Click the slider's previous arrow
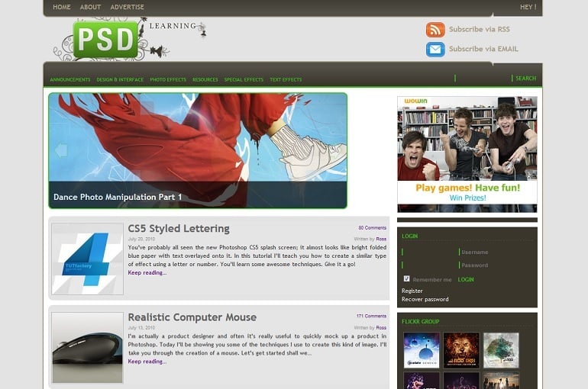The width and height of the screenshot is (588, 389). pyautogui.click(x=61, y=150)
